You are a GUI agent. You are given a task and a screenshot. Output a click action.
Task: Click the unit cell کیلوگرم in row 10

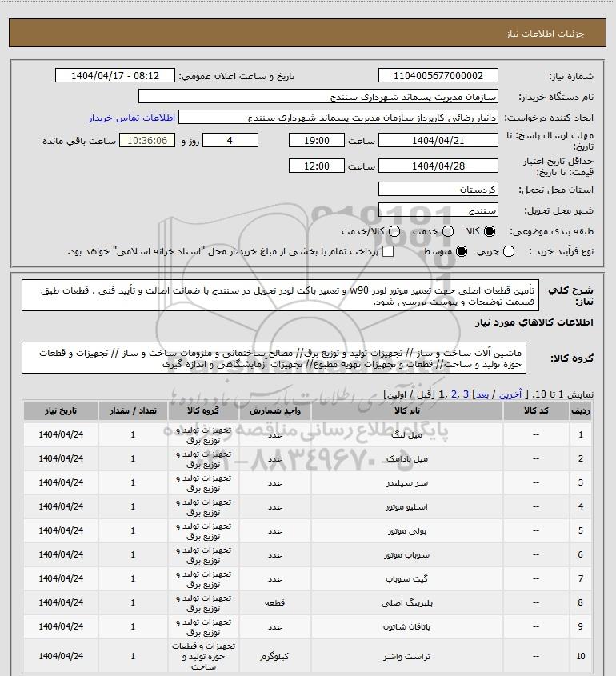[275, 657]
